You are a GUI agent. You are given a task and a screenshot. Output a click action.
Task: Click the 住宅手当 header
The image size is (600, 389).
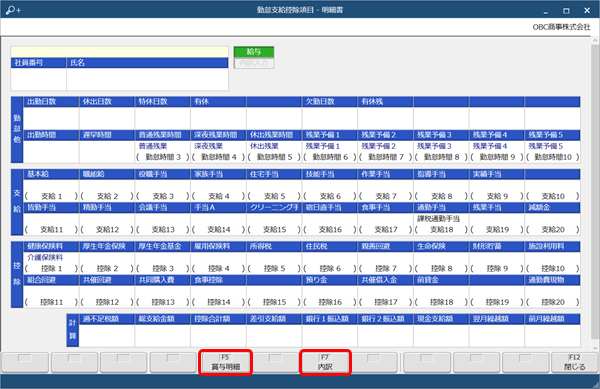[x=274, y=174]
